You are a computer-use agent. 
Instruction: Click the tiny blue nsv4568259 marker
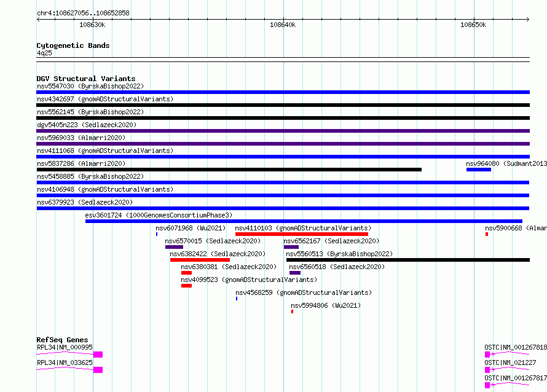point(237,299)
